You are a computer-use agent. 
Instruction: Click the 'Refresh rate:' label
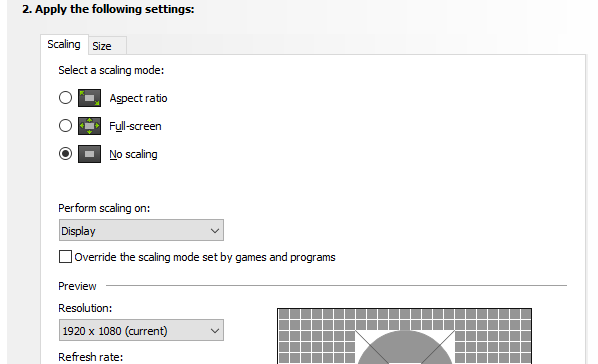tap(91, 357)
